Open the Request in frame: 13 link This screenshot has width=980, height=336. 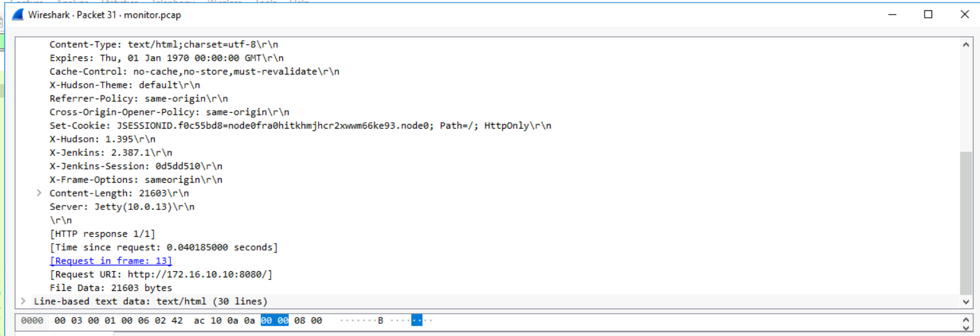[111, 261]
